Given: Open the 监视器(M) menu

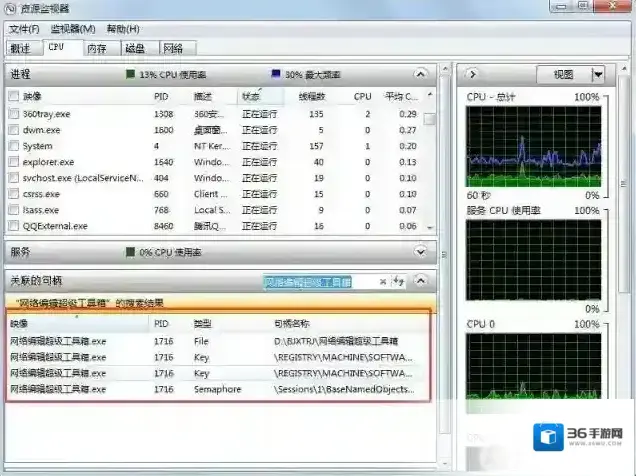Looking at the screenshot, I should (x=73, y=29).
